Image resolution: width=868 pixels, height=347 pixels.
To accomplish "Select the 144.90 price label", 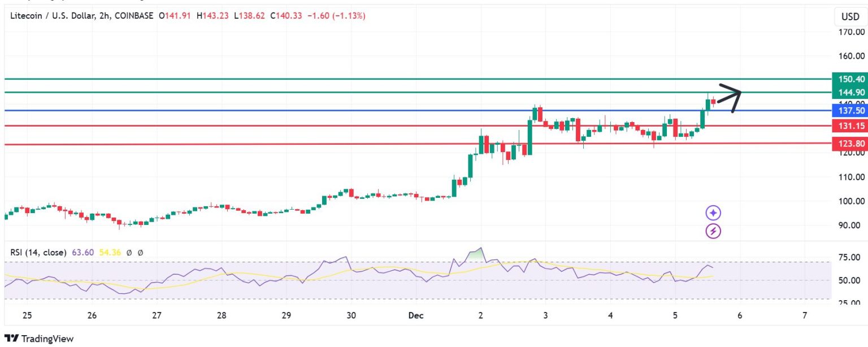I will tap(849, 92).
